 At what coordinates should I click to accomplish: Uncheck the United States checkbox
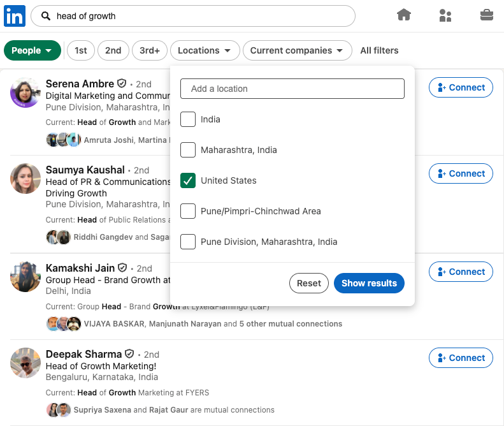coord(188,180)
